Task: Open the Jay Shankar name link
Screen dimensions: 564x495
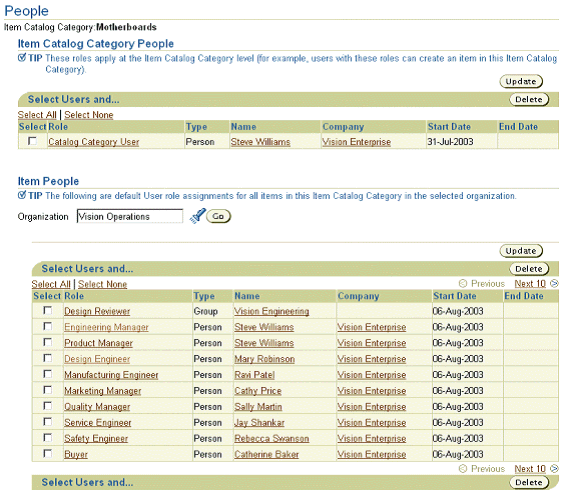Action: [259, 422]
